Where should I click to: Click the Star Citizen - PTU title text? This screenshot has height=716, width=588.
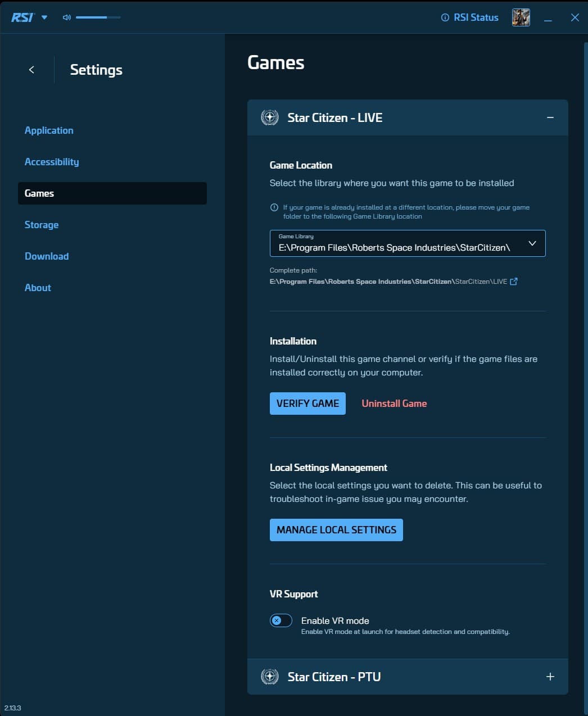click(334, 677)
